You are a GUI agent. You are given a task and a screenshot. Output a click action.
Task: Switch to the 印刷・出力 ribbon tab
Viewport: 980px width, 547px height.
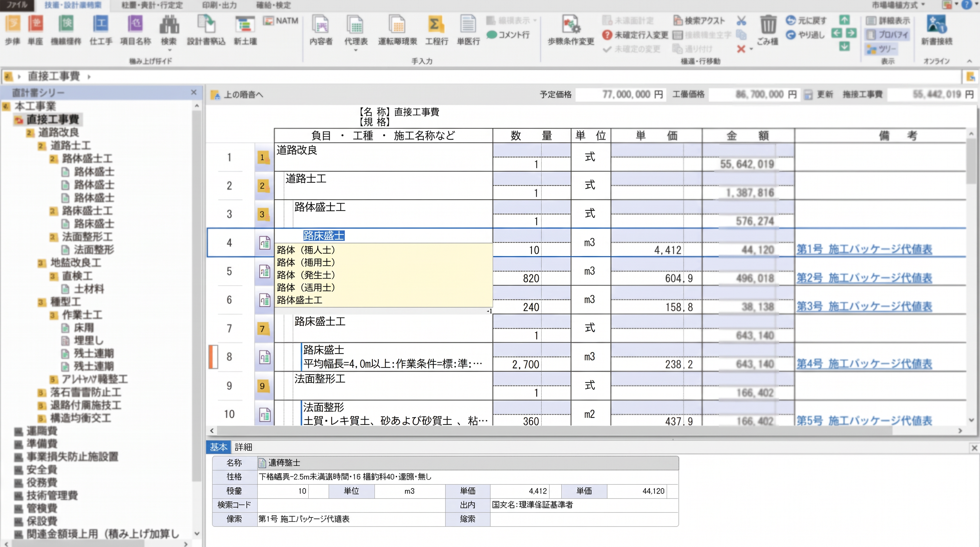pyautogui.click(x=219, y=5)
